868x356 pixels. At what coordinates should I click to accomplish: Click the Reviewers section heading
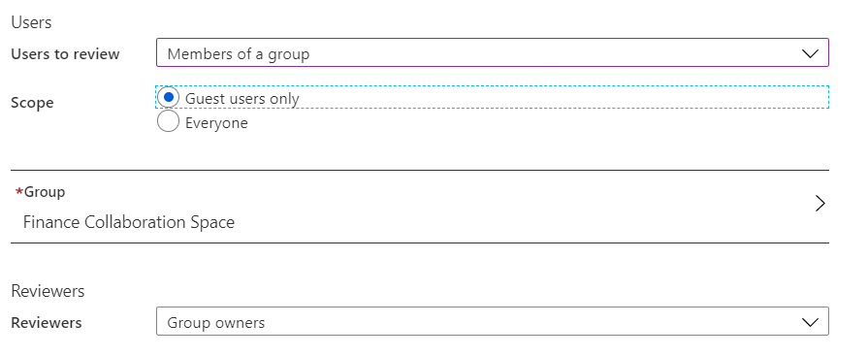tap(48, 291)
